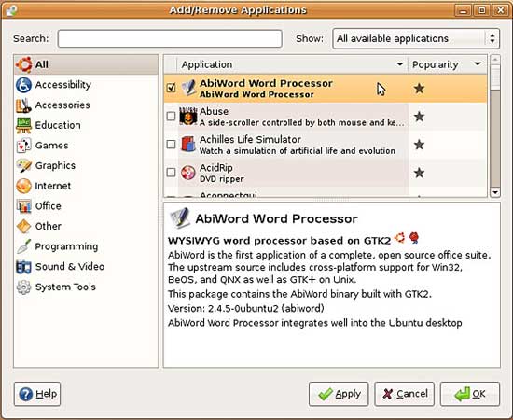Click the Version 2.4.5-0ubuntu2 line
This screenshot has height=420, width=513.
(x=245, y=308)
